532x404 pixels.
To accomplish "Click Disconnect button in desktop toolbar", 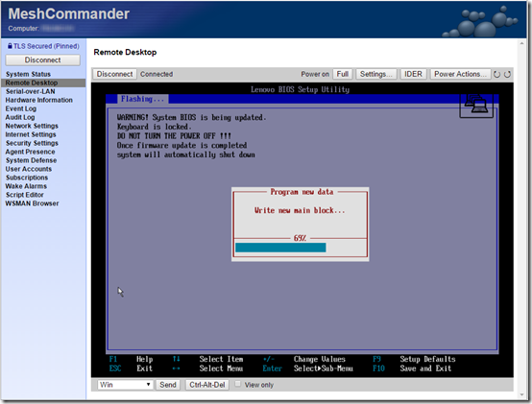I will (x=114, y=74).
